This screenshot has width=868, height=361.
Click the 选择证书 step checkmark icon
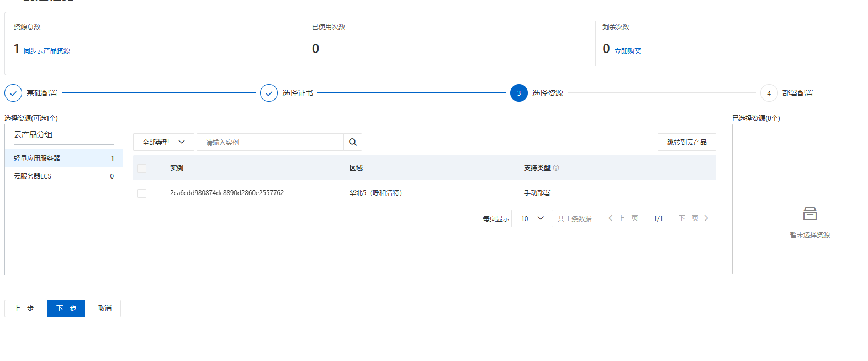pyautogui.click(x=269, y=93)
